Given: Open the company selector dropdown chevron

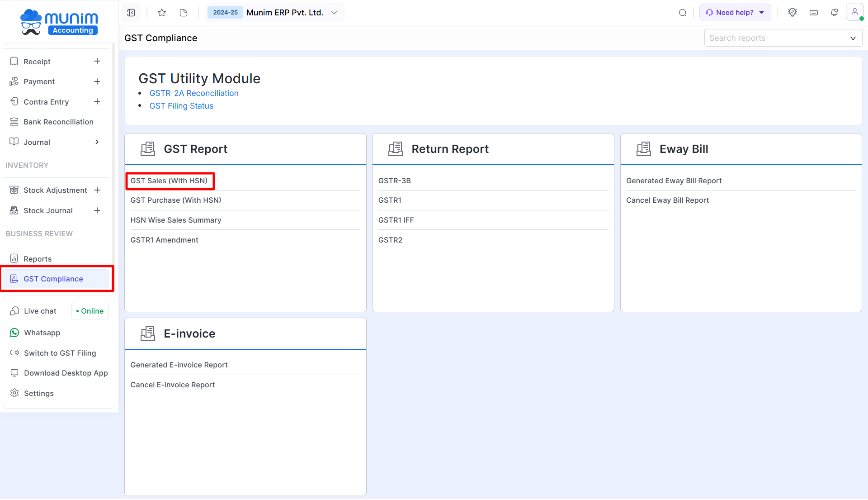Looking at the screenshot, I should coord(334,13).
